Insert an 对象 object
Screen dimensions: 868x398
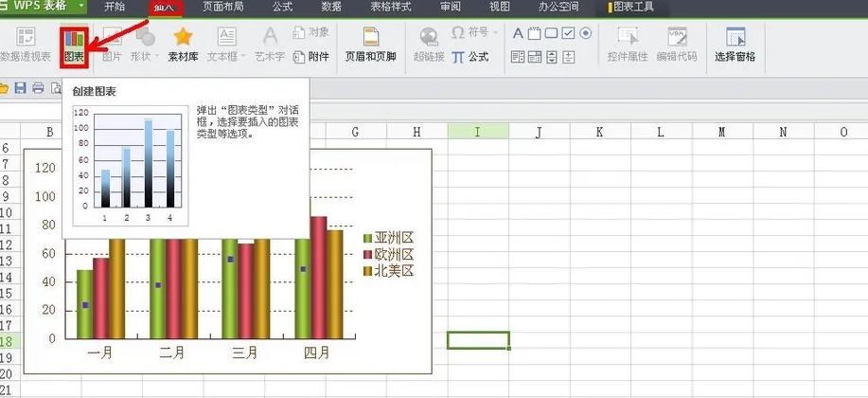311,32
